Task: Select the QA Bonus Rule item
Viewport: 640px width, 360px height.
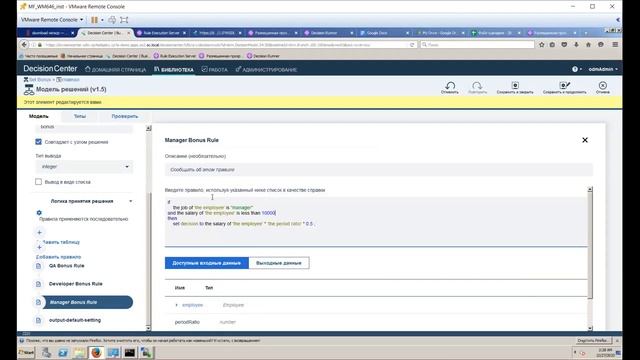Action: point(67,266)
